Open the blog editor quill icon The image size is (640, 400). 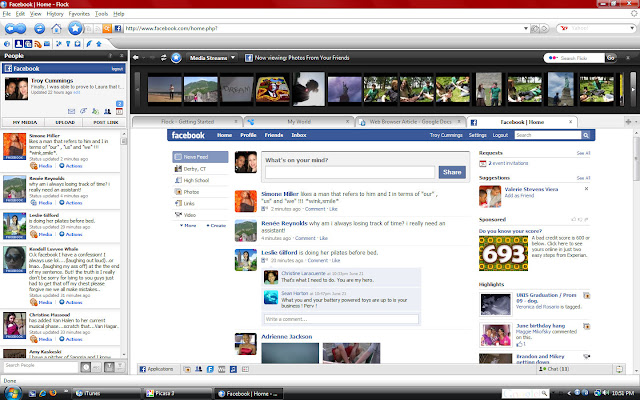tap(89, 44)
